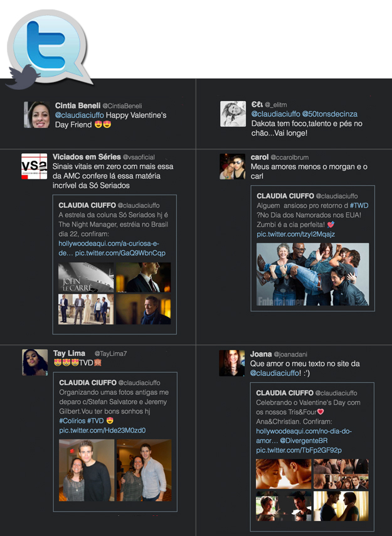Open the hollywoodeaqui.com/a-curiosa-e-de link
This screenshot has height=536, width=392.
point(109,243)
